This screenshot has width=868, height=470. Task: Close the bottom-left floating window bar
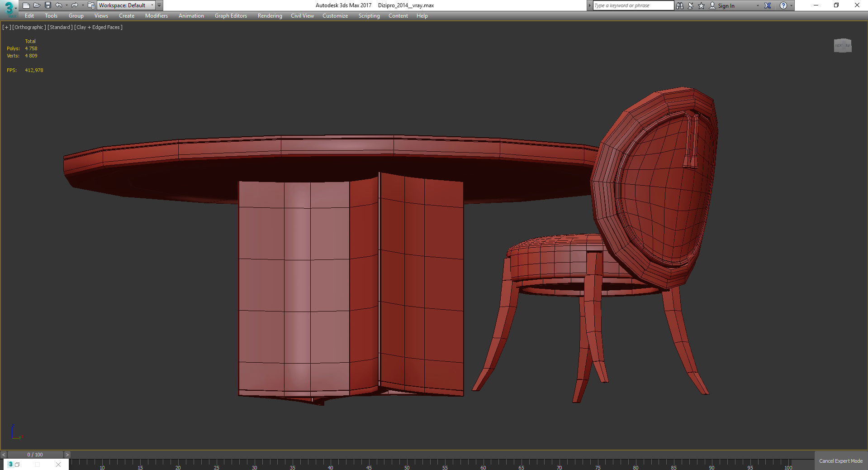point(58,465)
